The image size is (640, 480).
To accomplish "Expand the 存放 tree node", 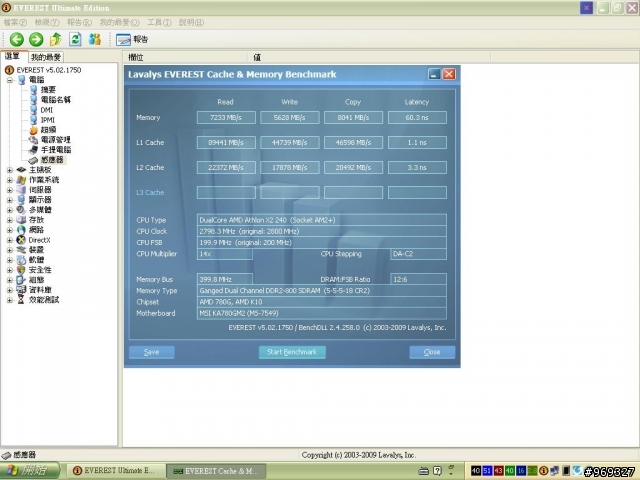I will [x=10, y=220].
